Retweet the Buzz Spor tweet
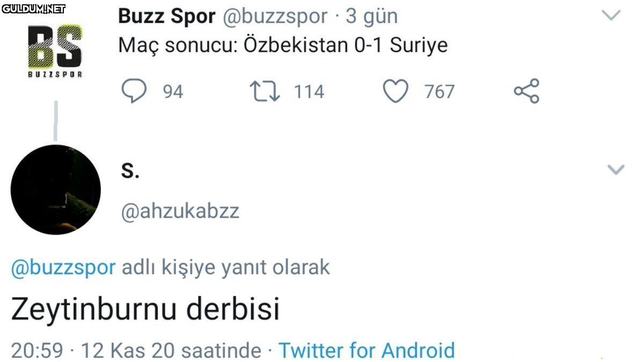Viewport: 644px width, 362px height. click(x=265, y=91)
